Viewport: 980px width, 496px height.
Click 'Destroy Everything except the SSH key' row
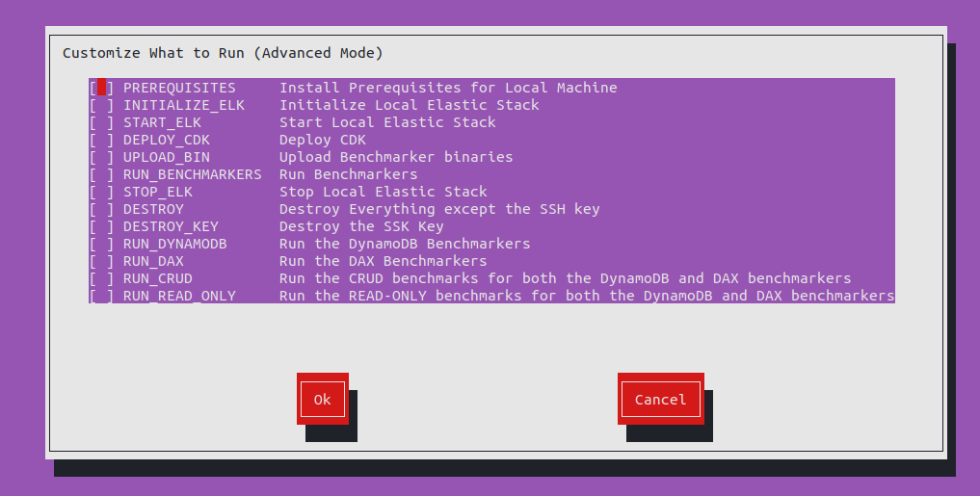[x=439, y=209]
